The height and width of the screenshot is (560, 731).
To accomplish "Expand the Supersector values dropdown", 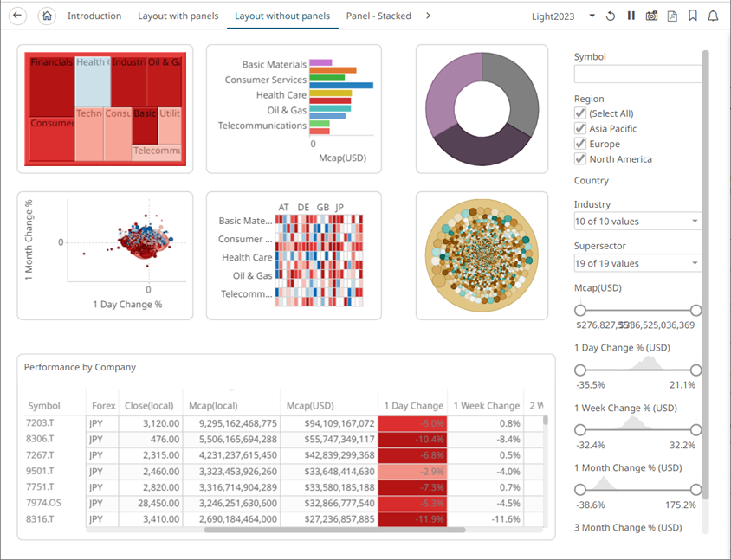I will pyautogui.click(x=637, y=263).
